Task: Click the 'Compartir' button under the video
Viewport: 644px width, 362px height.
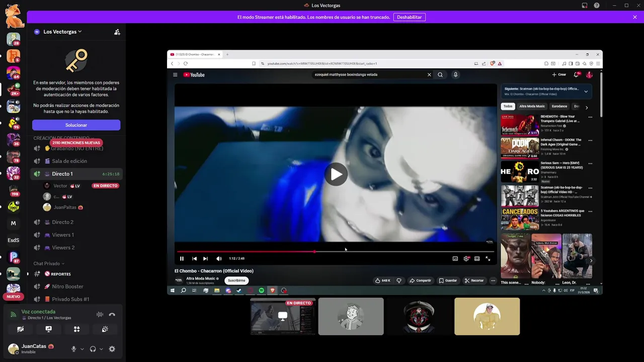Action: 420,281
